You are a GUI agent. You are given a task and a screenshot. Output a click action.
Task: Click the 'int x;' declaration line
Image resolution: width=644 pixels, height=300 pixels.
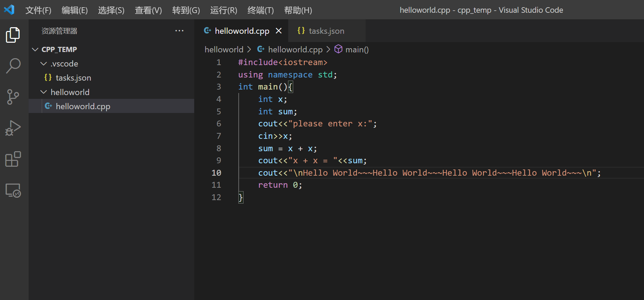tap(273, 99)
